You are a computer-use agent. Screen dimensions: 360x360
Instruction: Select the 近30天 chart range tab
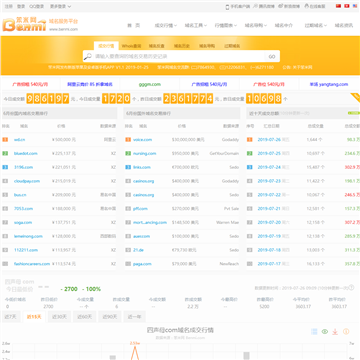(x=59, y=317)
